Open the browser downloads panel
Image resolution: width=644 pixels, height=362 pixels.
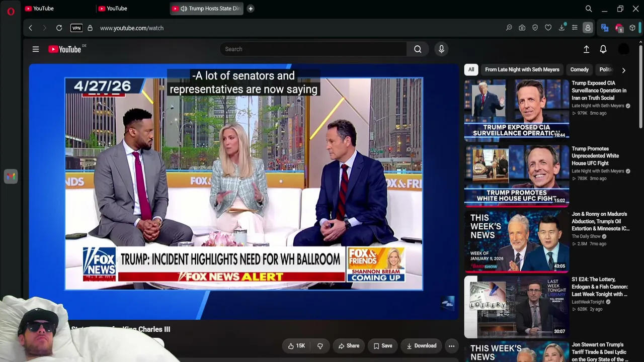tap(561, 28)
